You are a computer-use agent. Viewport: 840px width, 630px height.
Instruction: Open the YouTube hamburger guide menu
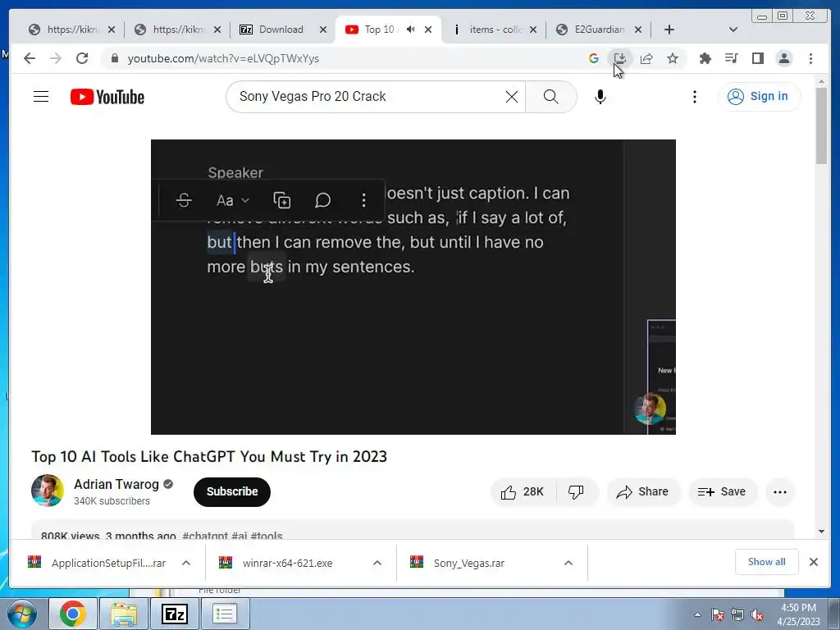(x=41, y=97)
